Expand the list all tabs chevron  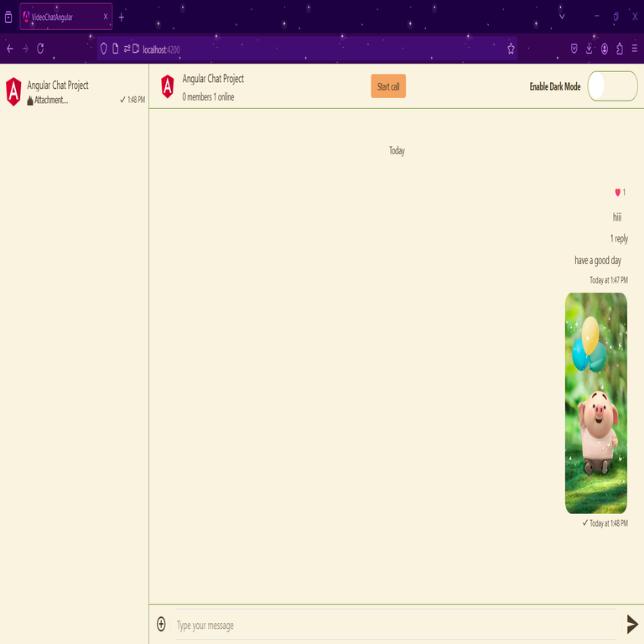pos(562,17)
